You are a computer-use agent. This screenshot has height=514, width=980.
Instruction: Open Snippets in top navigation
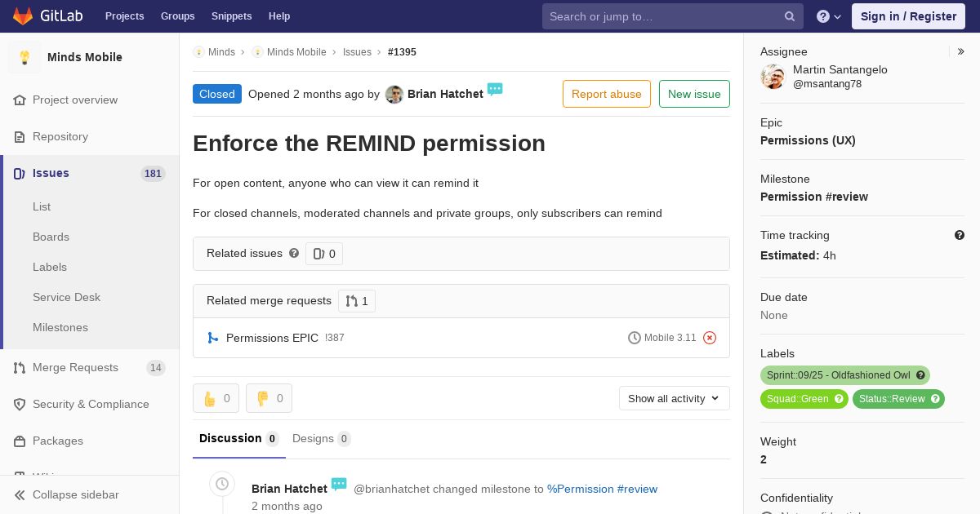point(232,16)
